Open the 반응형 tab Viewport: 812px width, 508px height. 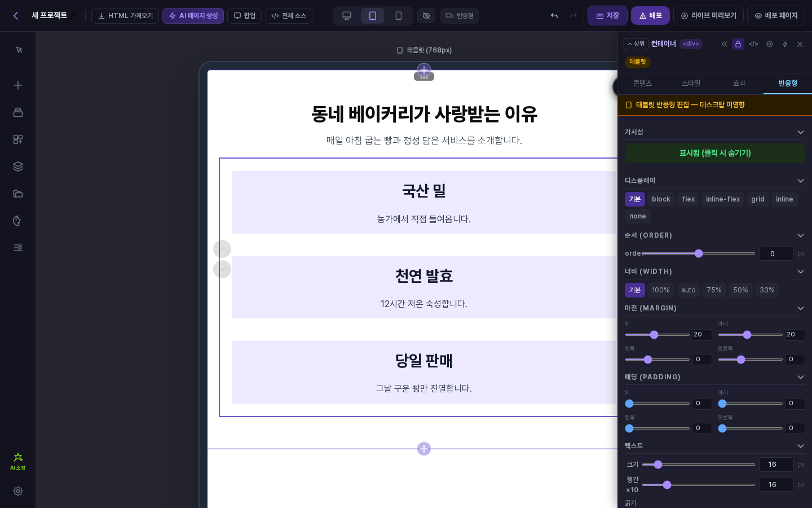click(788, 84)
